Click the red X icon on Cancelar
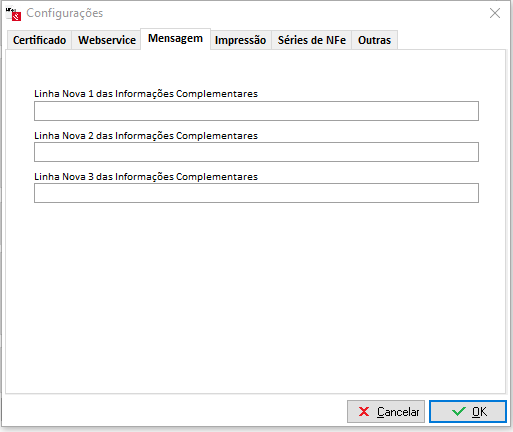513x432 pixels. tap(364, 412)
